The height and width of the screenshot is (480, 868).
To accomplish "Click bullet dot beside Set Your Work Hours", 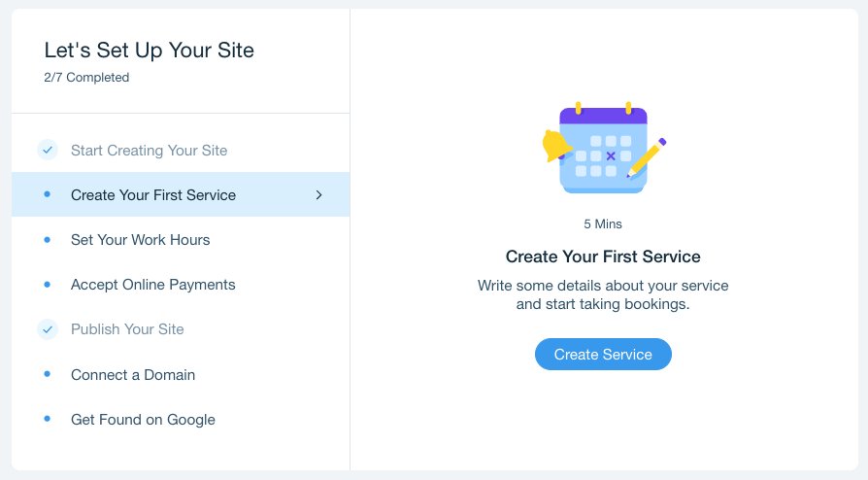I will [47, 239].
